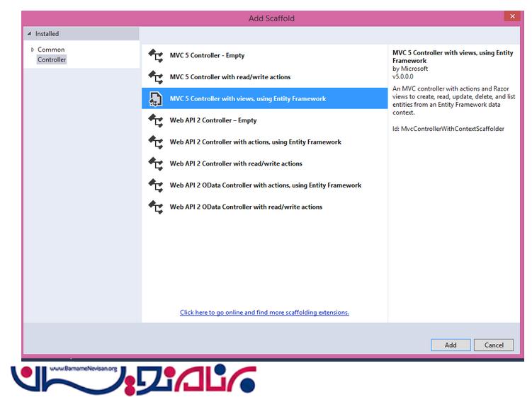Select the Common tree item
The width and height of the screenshot is (532, 397).
[x=51, y=50]
